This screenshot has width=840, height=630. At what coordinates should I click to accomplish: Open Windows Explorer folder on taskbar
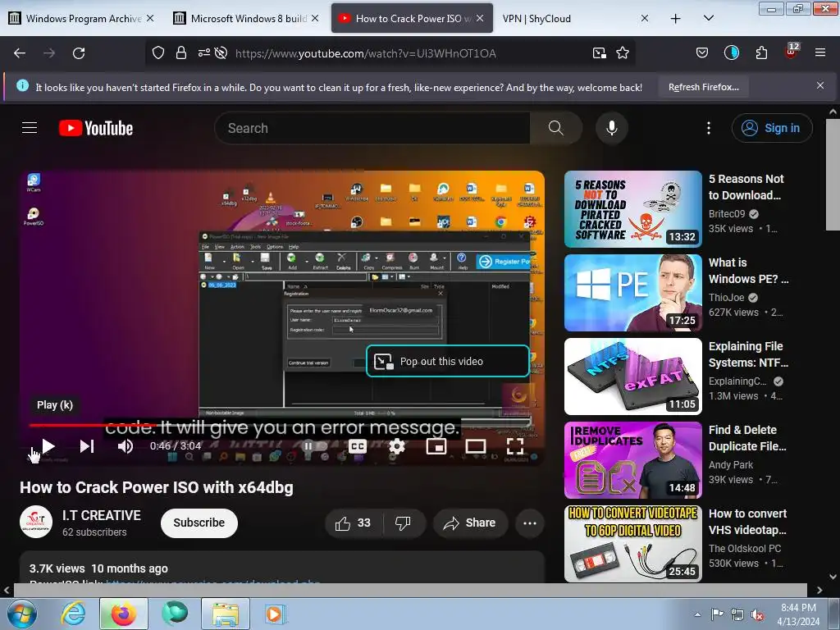226,614
